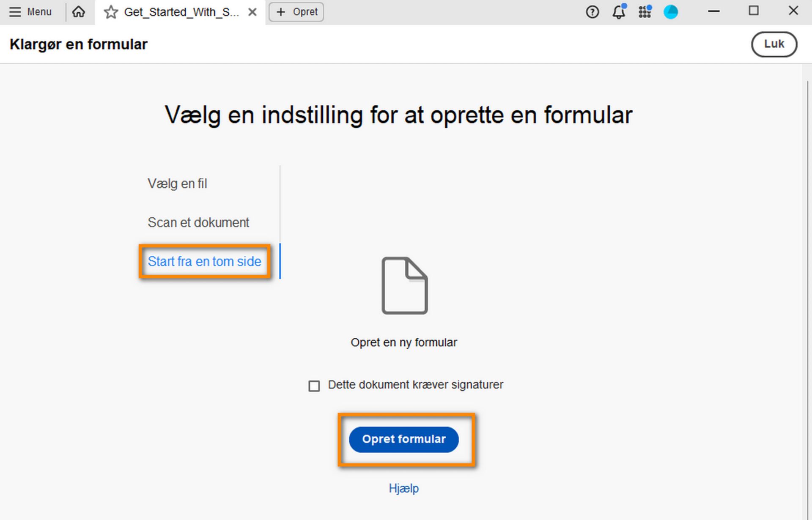The image size is (812, 520).
Task: Close the Get_Started_With_S... tab
Action: point(252,12)
